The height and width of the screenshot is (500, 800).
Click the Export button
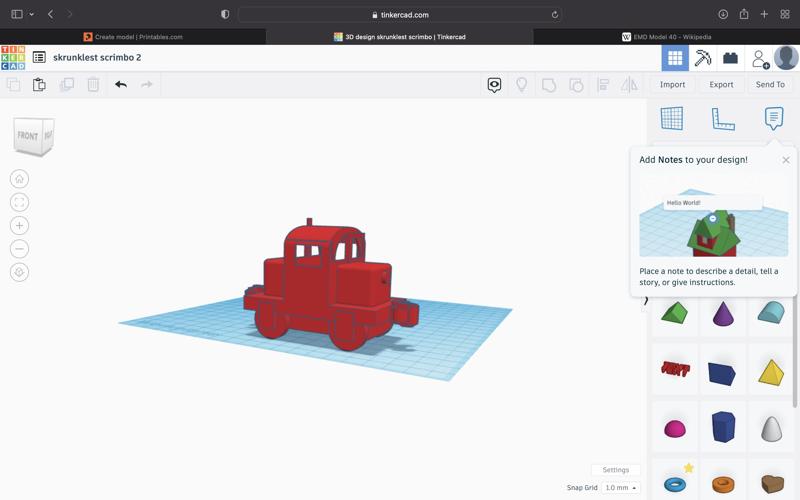(721, 85)
